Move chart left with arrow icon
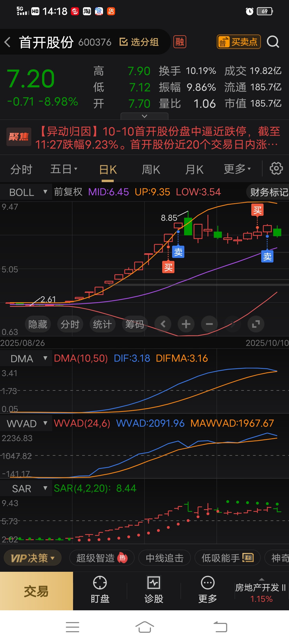 (163, 324)
